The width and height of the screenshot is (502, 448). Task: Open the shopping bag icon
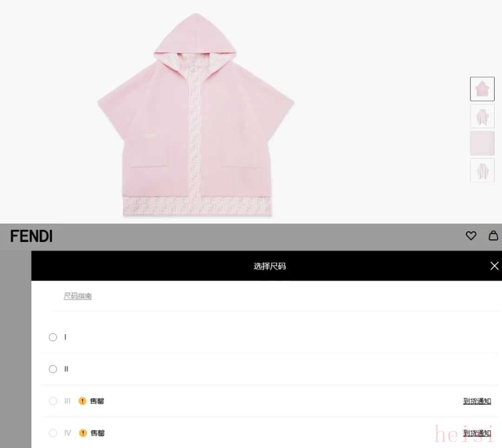(493, 235)
